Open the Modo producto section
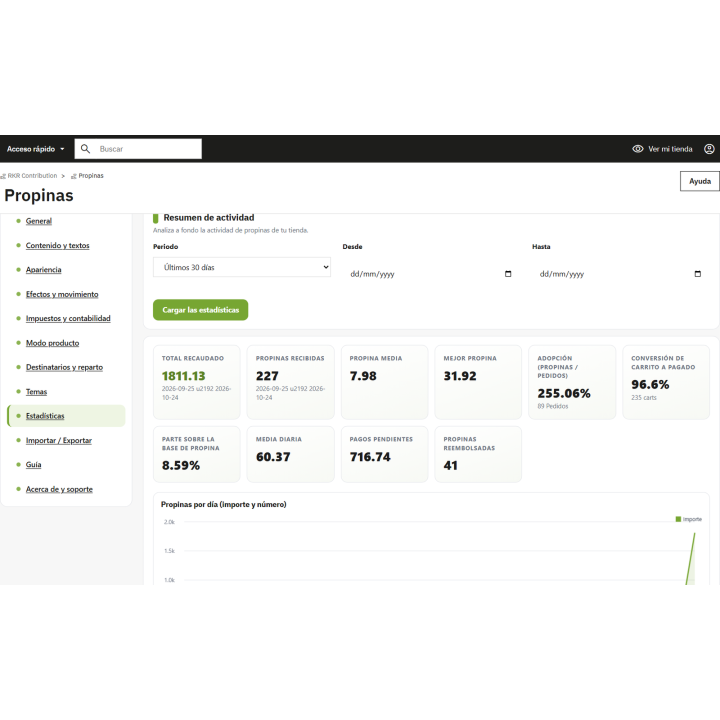Screen dimensions: 720x720 click(52, 343)
